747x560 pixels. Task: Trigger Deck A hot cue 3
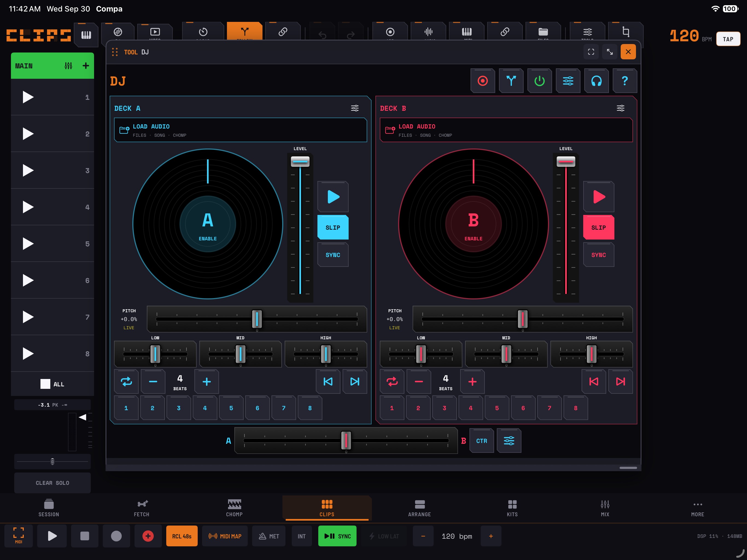pos(179,408)
